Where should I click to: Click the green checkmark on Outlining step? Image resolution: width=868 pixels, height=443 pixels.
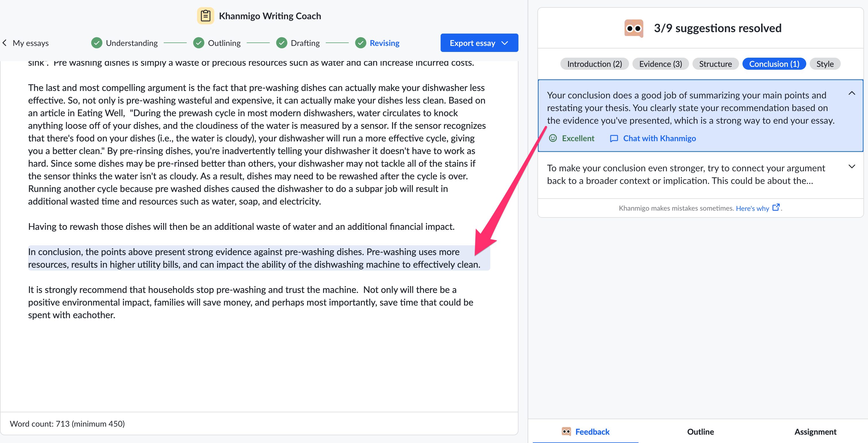pos(199,43)
